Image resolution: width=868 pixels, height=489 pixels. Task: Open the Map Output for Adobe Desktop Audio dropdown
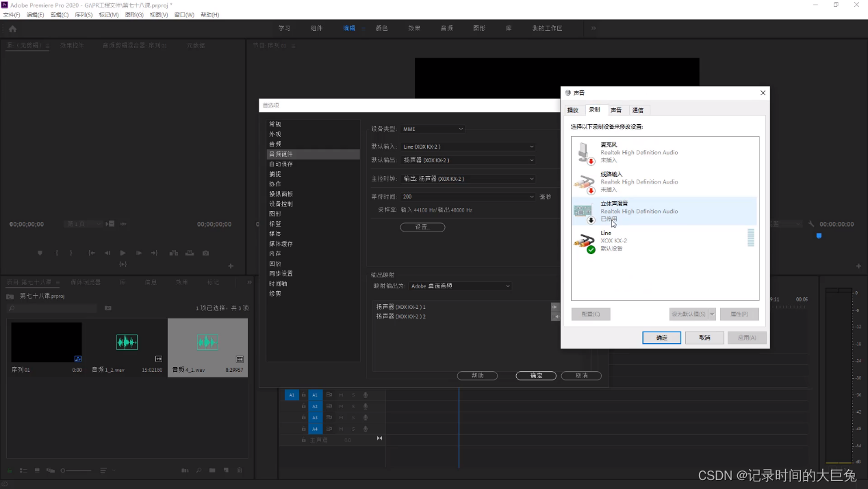coord(460,286)
